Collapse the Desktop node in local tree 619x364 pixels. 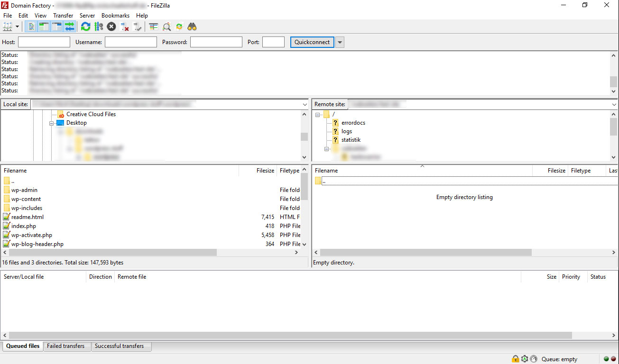[x=51, y=123]
